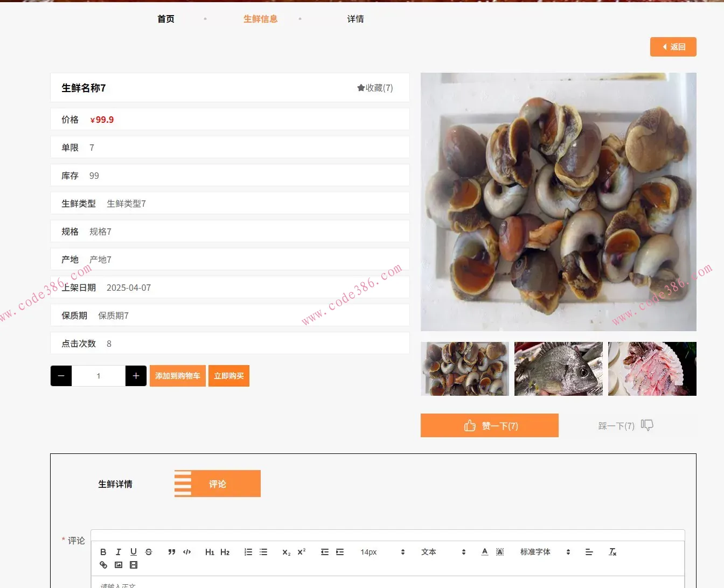Switch to the 评论 tab

(217, 484)
